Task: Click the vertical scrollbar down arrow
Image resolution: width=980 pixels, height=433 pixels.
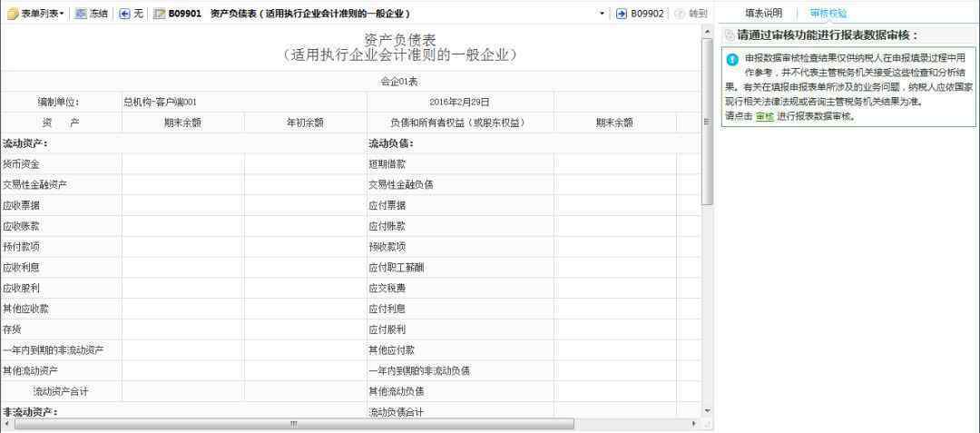Action: tap(707, 411)
